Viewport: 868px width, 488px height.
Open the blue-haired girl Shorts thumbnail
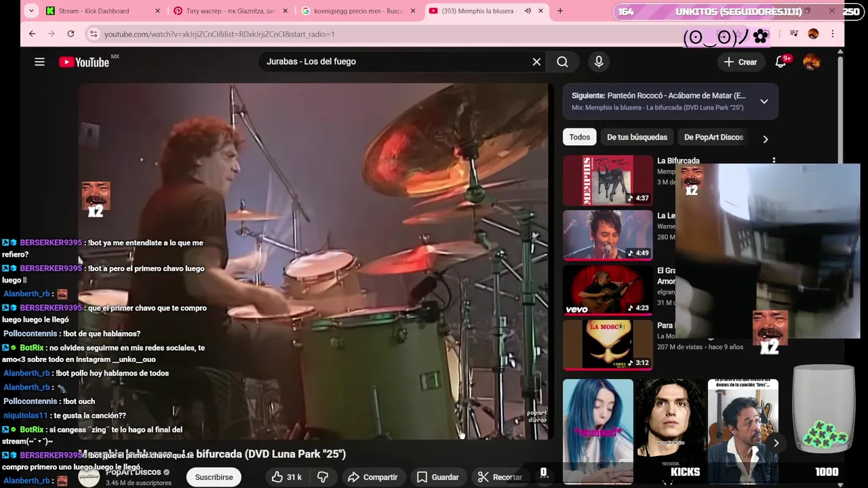[x=597, y=431]
